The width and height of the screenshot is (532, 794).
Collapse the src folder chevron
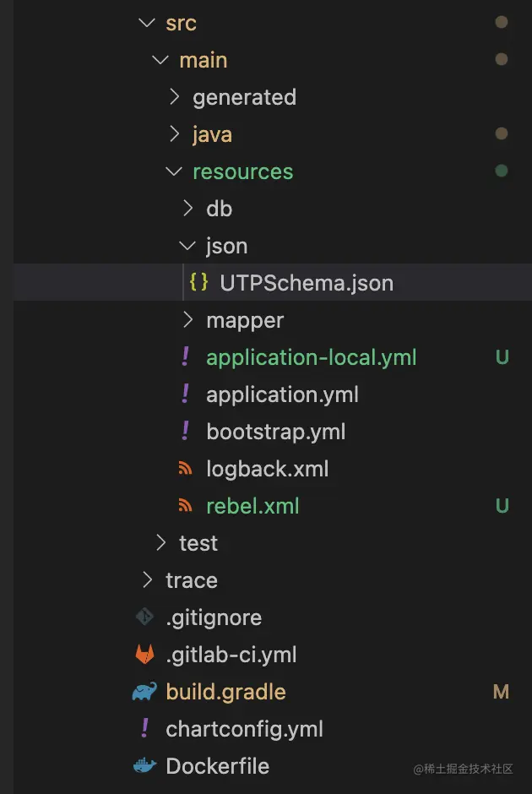point(148,23)
